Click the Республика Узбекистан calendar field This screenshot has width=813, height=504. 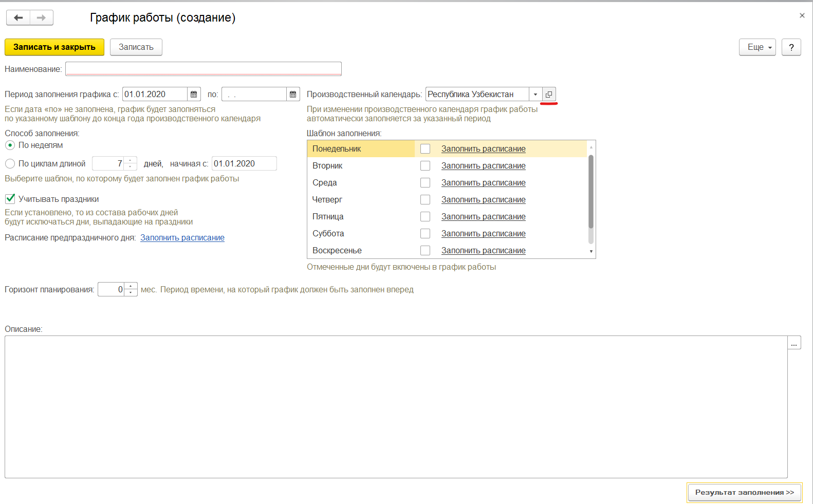tap(477, 94)
